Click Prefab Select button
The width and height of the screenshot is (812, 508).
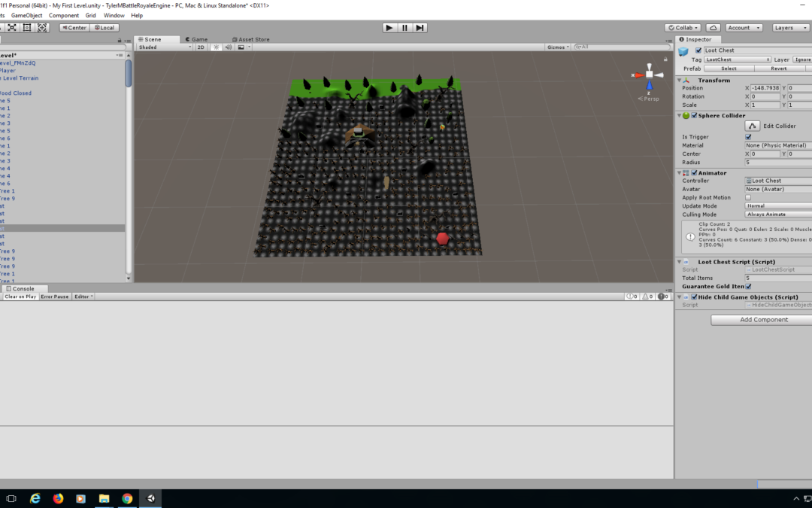729,68
